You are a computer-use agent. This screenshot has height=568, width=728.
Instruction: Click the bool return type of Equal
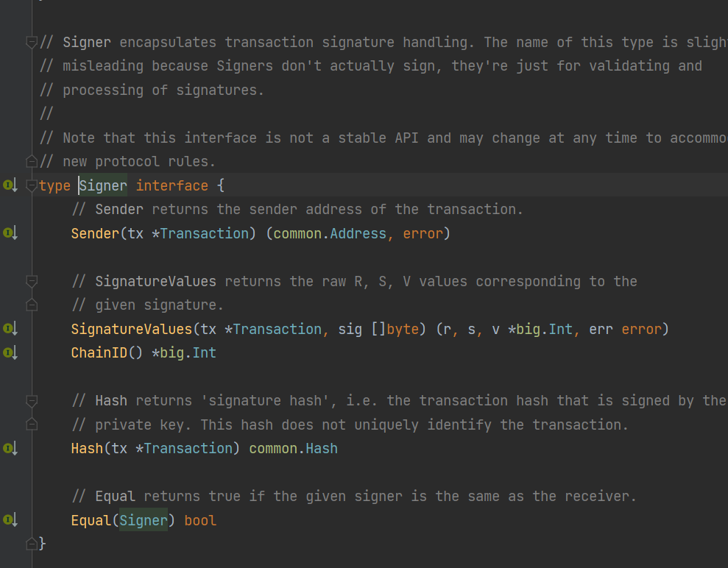[200, 520]
